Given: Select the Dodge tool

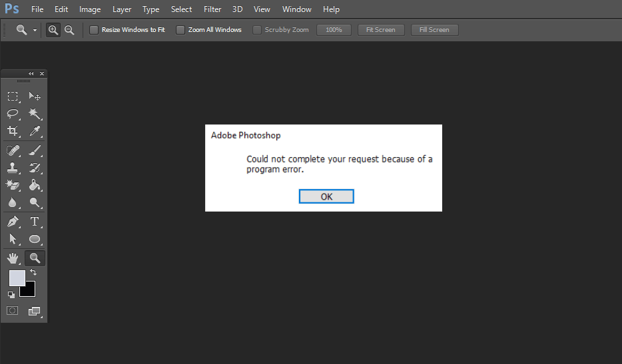Looking at the screenshot, I should (x=35, y=202).
